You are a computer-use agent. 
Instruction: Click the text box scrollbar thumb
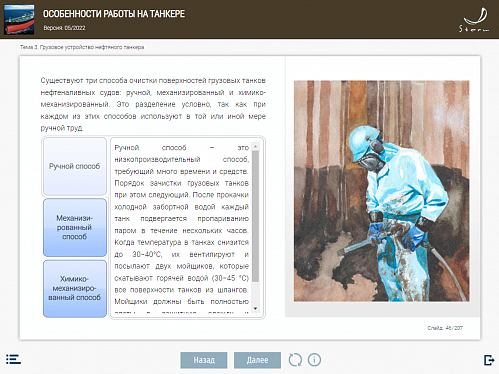click(256, 216)
